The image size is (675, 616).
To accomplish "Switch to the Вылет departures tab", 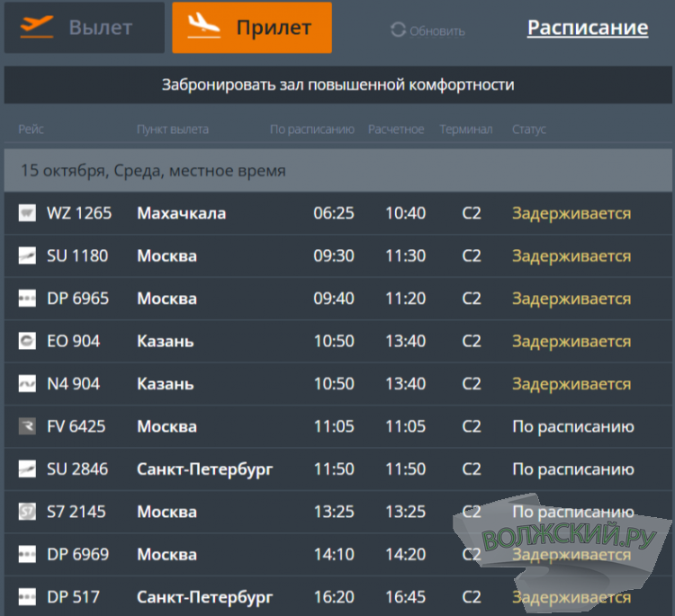I will pos(84,28).
